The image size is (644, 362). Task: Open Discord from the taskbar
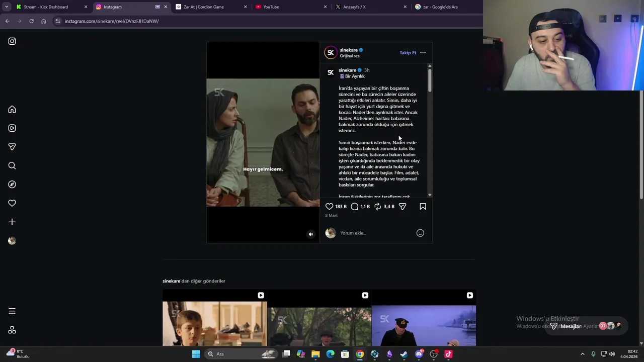coord(419,354)
